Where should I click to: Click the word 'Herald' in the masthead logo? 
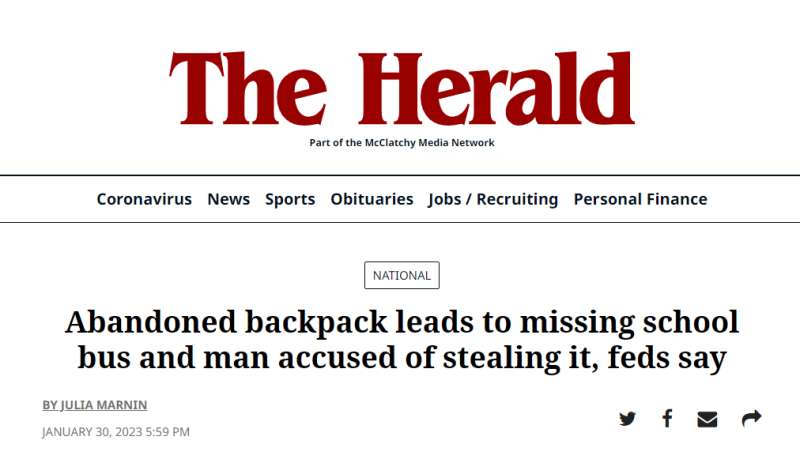tap(496, 88)
